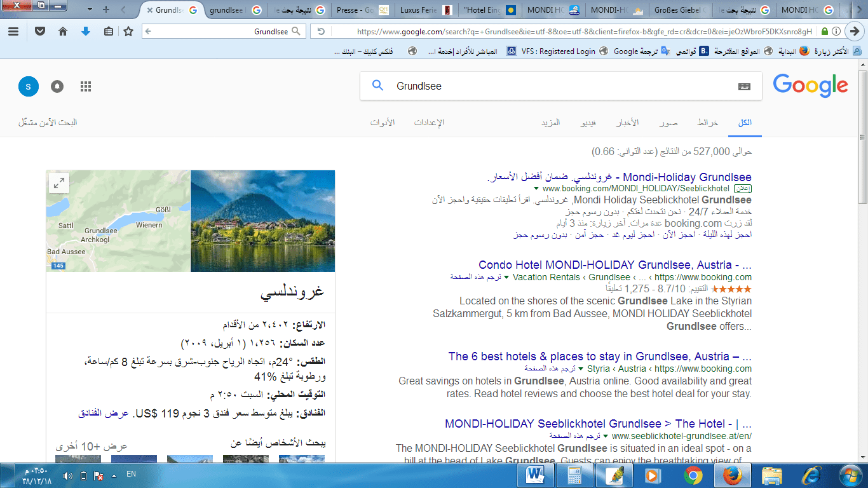Switch to the الأخبار news tab

627,123
